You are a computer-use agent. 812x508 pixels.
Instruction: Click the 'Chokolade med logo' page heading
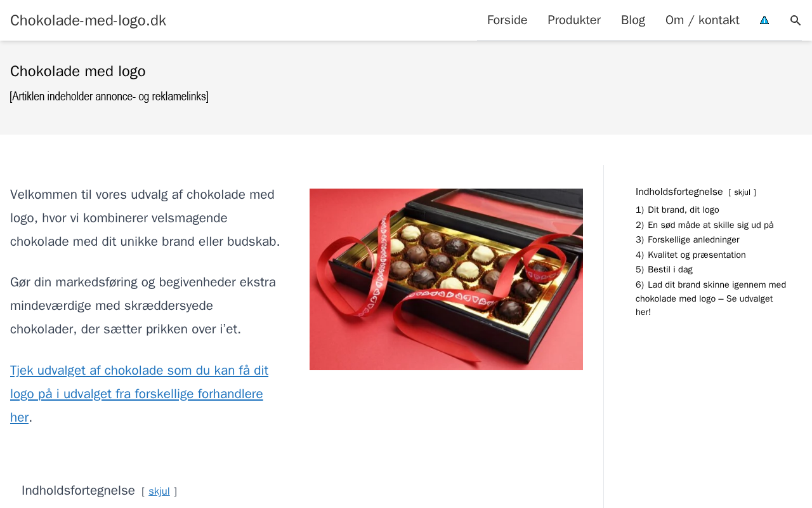click(78, 71)
